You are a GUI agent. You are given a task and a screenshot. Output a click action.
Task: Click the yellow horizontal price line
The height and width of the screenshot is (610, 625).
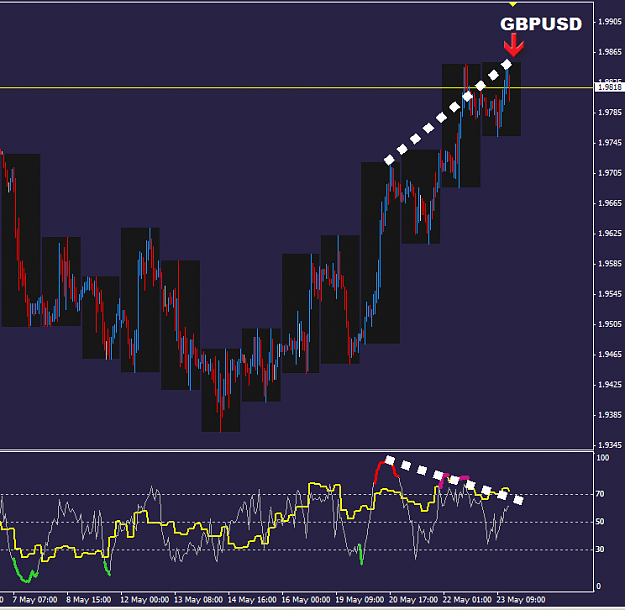(297, 87)
